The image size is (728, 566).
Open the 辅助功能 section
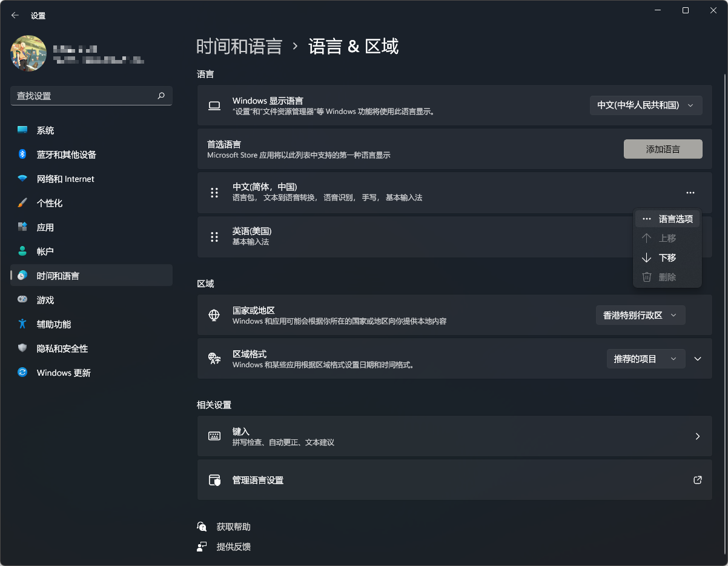[53, 324]
